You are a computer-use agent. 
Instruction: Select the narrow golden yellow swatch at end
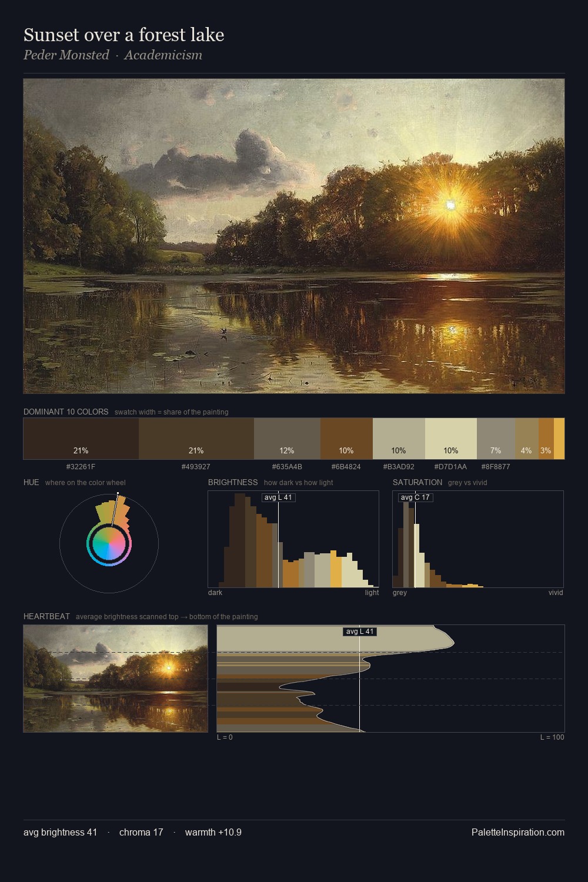pos(559,439)
